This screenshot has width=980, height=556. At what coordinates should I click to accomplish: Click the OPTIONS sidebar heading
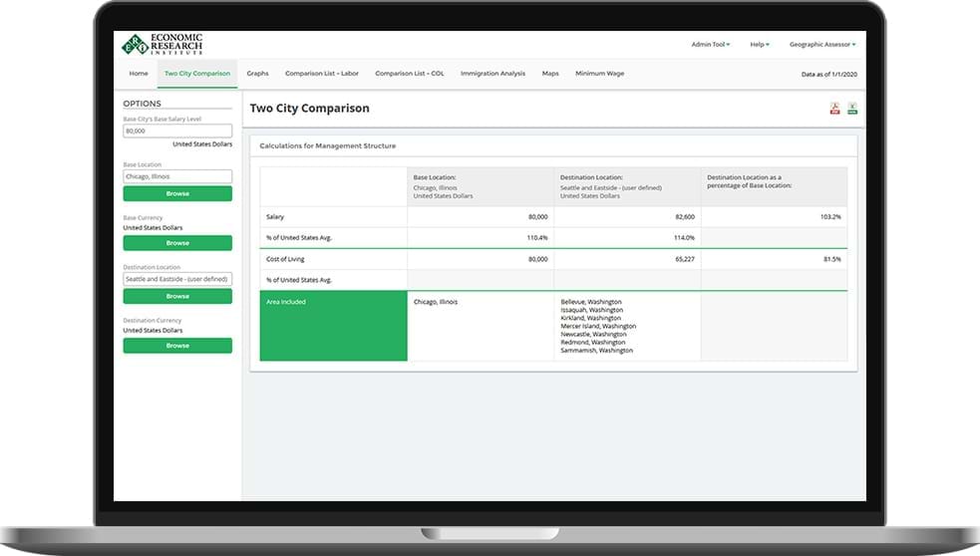[142, 104]
